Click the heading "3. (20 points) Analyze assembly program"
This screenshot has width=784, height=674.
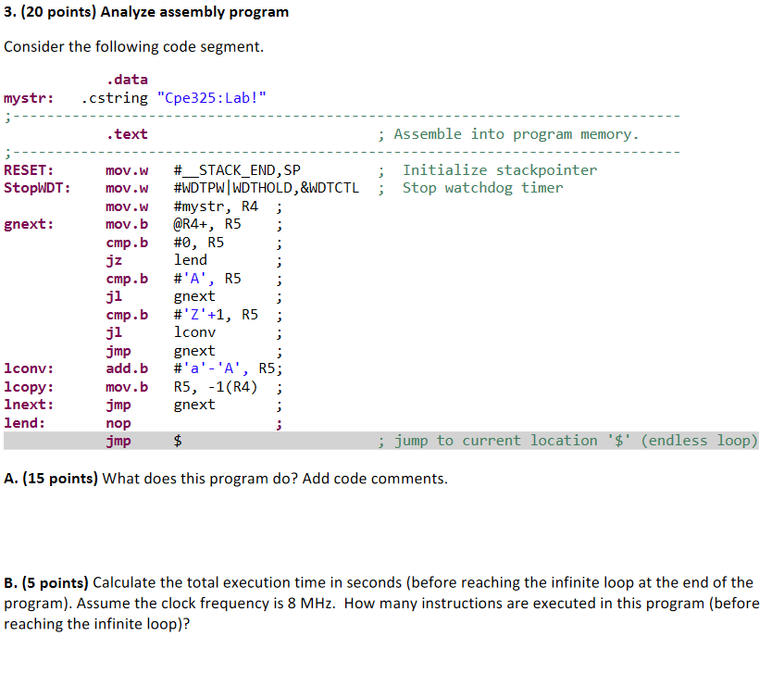click(x=145, y=11)
